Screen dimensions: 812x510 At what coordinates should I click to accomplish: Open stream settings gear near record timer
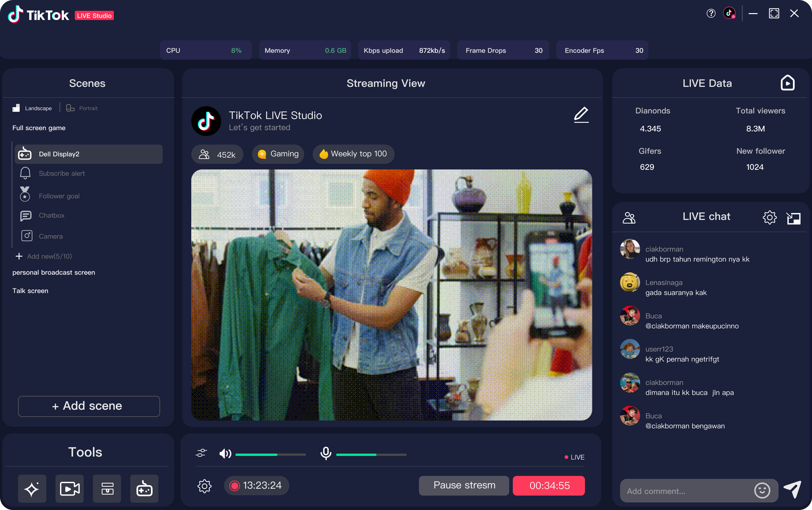(204, 486)
